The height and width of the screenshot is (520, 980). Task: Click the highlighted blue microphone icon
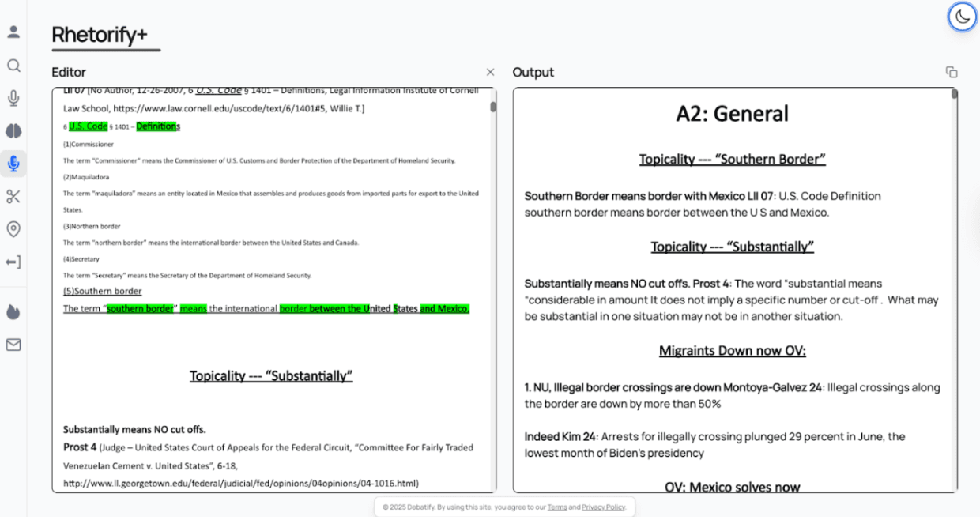[13, 164]
